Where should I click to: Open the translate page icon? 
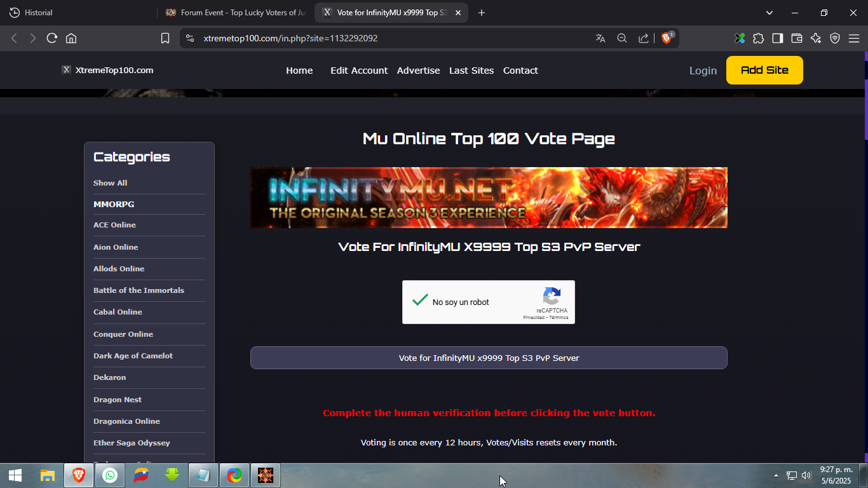click(x=600, y=38)
